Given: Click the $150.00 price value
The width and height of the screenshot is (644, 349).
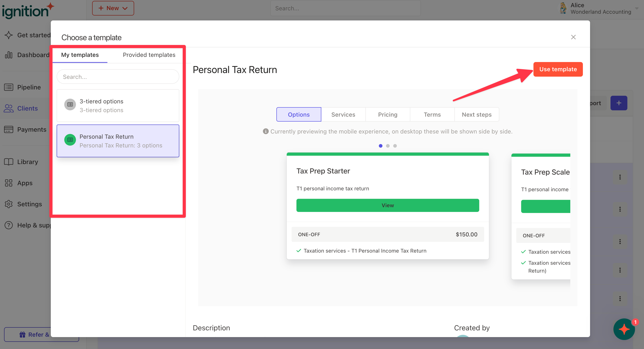Looking at the screenshot, I should [466, 234].
